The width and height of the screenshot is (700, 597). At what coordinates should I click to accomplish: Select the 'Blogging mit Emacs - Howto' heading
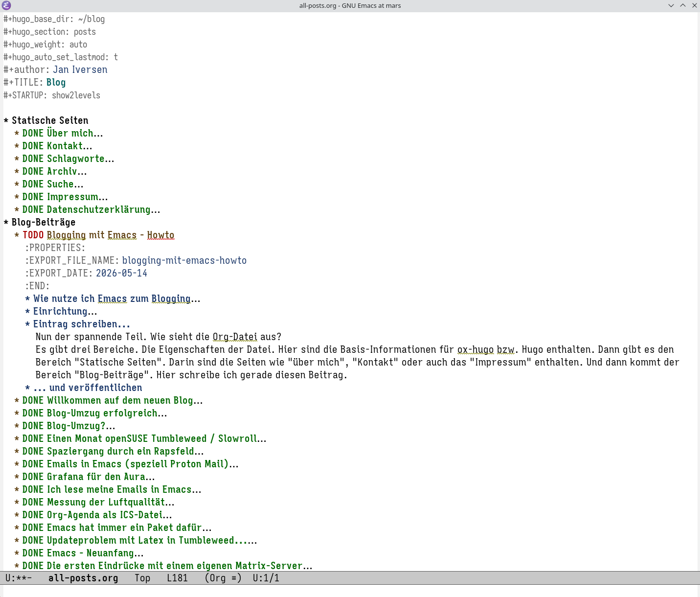click(x=111, y=235)
